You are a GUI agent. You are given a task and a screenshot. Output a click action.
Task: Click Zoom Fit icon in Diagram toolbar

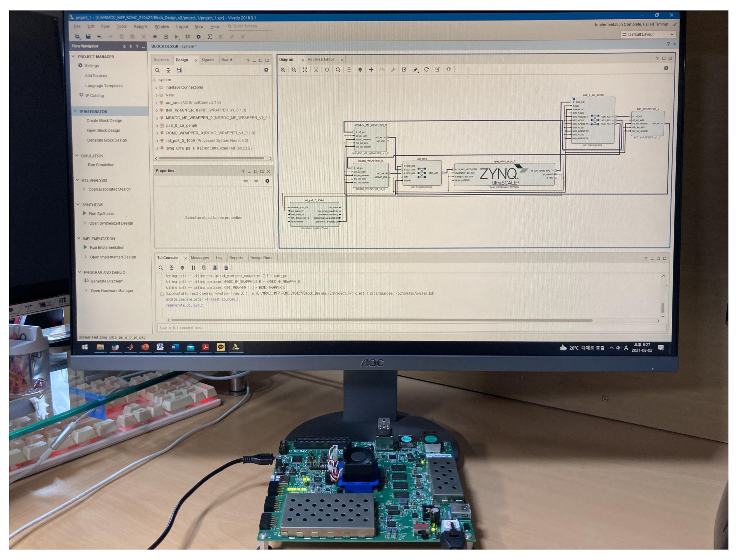305,70
